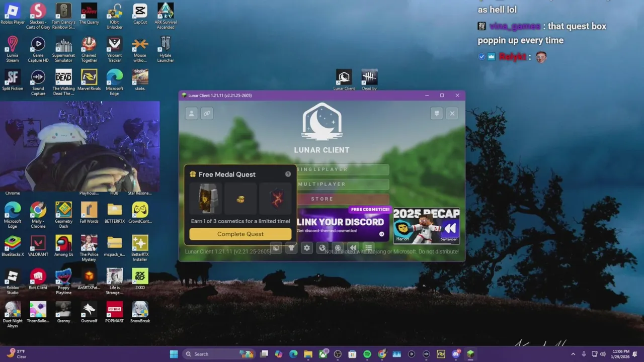
Task: Open the Lunar Client account profile icon
Action: pyautogui.click(x=191, y=114)
